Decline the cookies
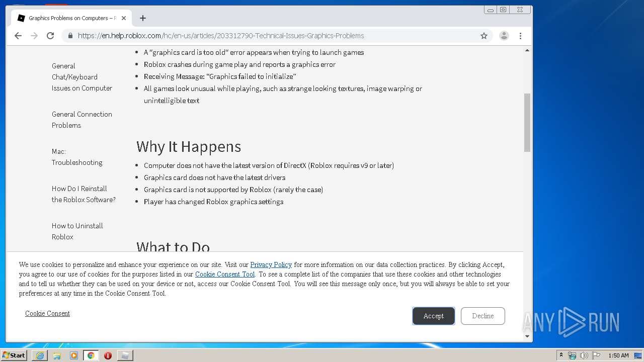644x362 pixels. tap(483, 316)
